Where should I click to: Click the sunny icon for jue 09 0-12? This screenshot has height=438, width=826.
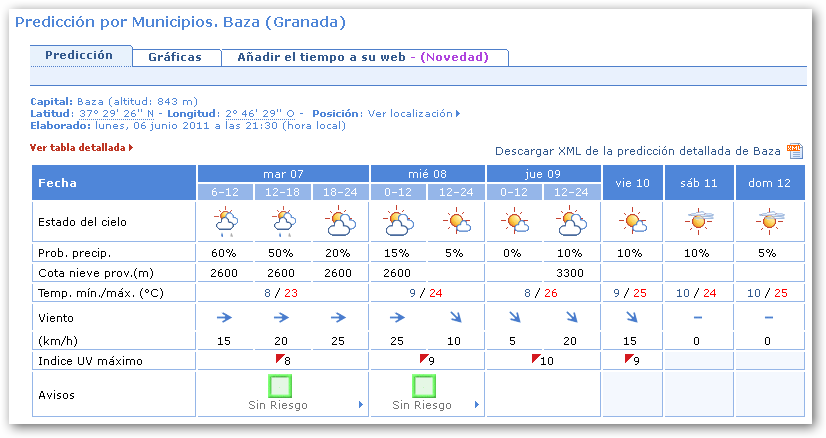tap(515, 221)
